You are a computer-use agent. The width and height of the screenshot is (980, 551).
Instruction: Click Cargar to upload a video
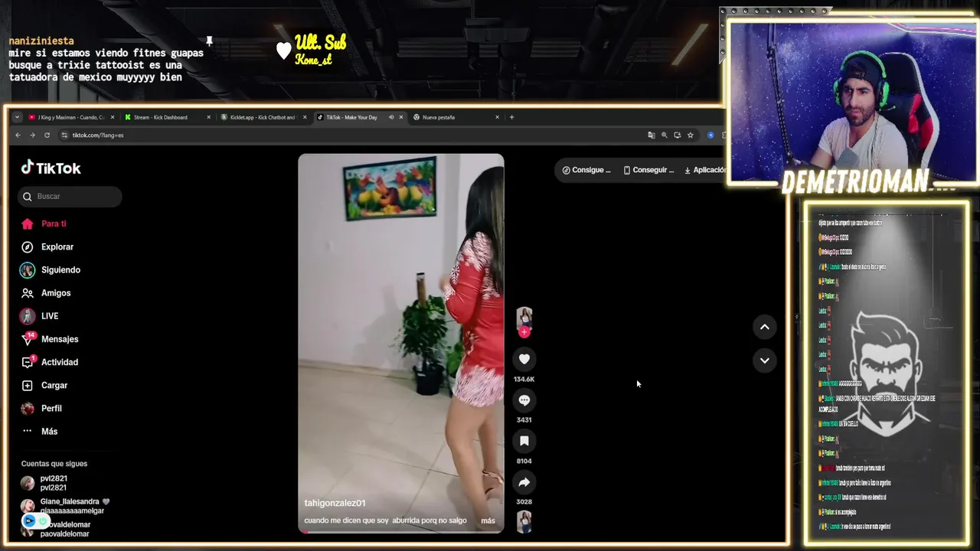click(54, 385)
